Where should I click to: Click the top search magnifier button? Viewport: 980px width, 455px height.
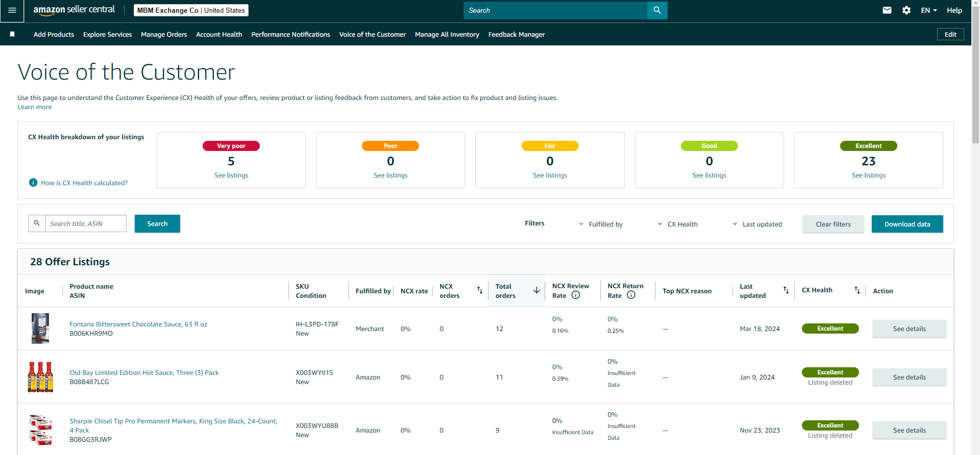click(x=657, y=10)
